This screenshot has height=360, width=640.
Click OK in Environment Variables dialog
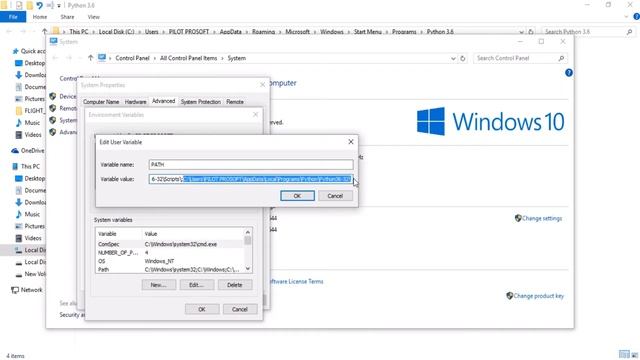click(202, 309)
